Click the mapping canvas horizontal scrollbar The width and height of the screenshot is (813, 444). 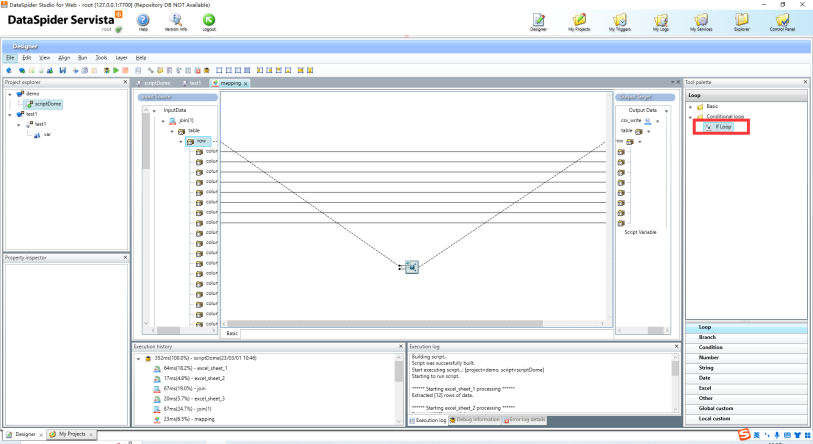tap(385, 324)
